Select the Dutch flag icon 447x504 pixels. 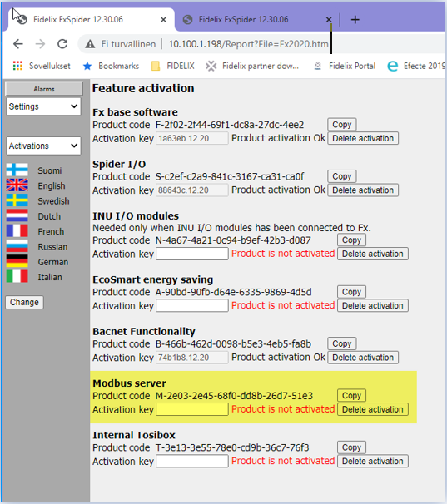[17, 215]
